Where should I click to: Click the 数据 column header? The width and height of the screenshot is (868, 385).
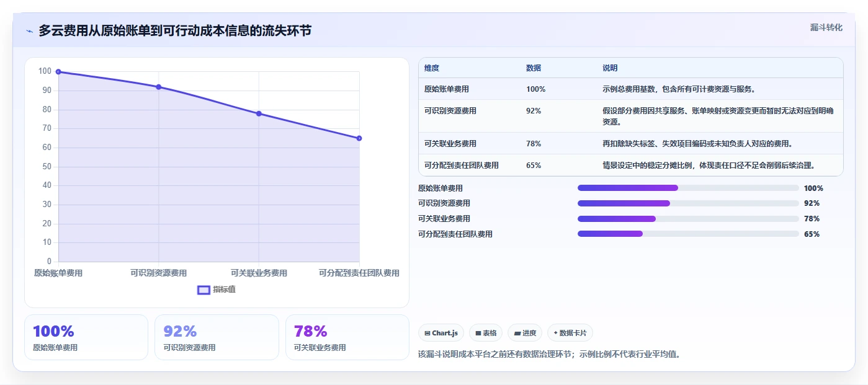(534, 68)
